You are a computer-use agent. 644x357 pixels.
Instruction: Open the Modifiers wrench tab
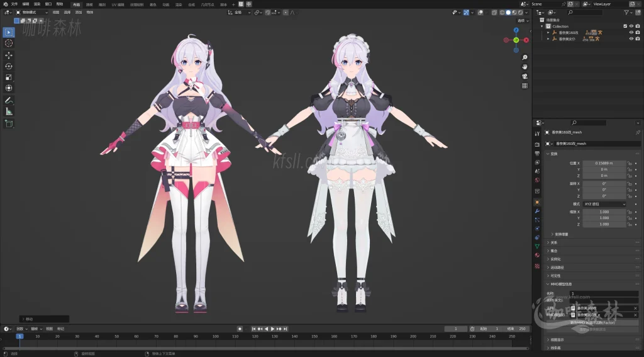pos(537,211)
